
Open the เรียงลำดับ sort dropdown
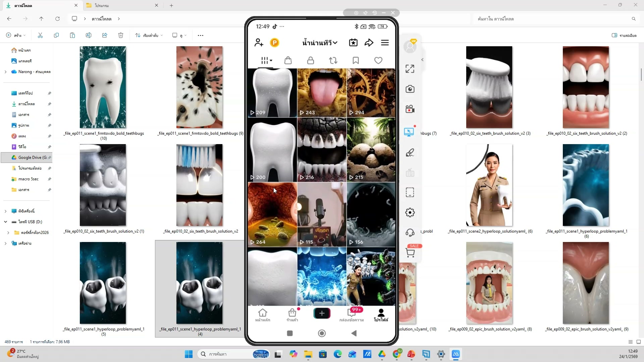[149, 35]
